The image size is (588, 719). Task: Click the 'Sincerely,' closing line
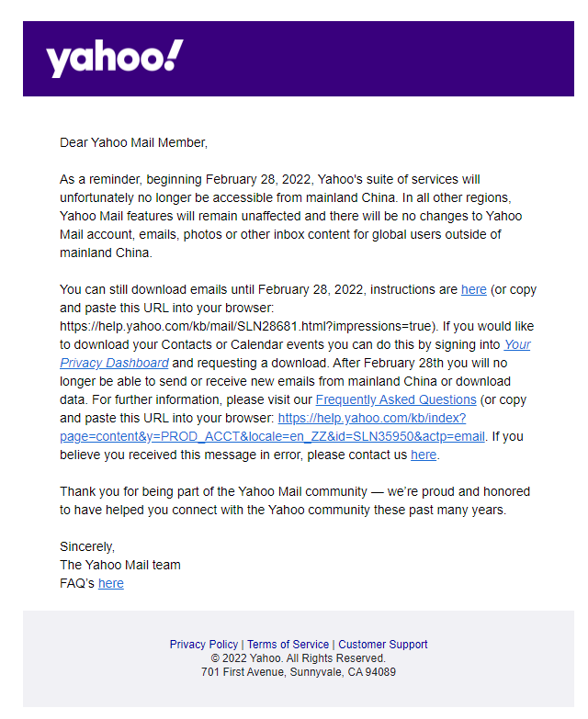[x=87, y=546]
